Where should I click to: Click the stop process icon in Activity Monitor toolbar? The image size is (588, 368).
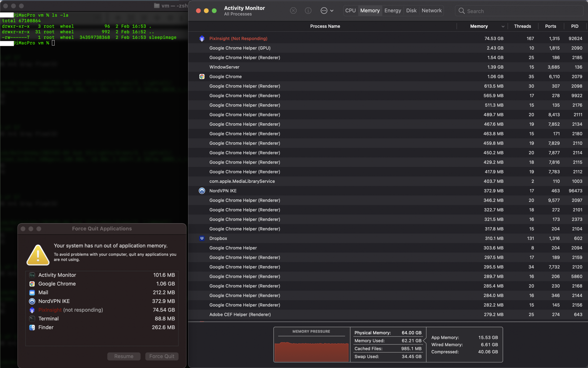293,11
